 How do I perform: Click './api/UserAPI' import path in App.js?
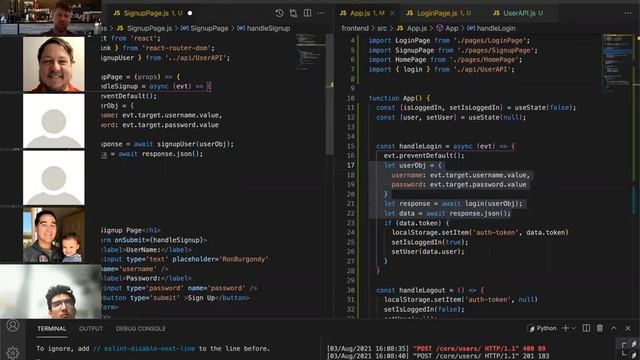tap(483, 69)
